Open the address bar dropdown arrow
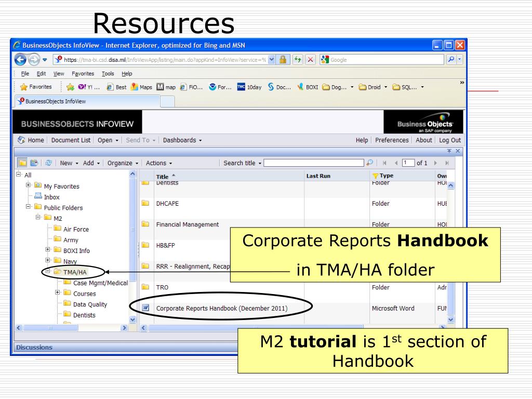 tap(271, 60)
